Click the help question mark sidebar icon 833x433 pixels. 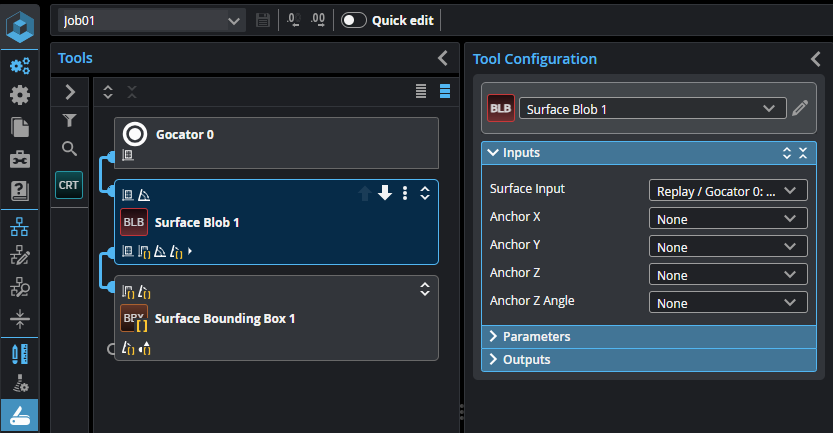pyautogui.click(x=19, y=190)
